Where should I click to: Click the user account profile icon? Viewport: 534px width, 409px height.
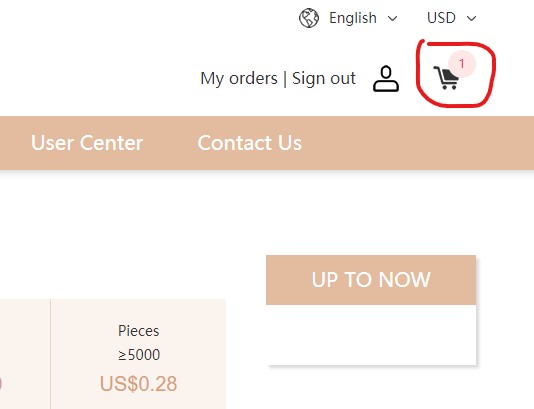386,79
